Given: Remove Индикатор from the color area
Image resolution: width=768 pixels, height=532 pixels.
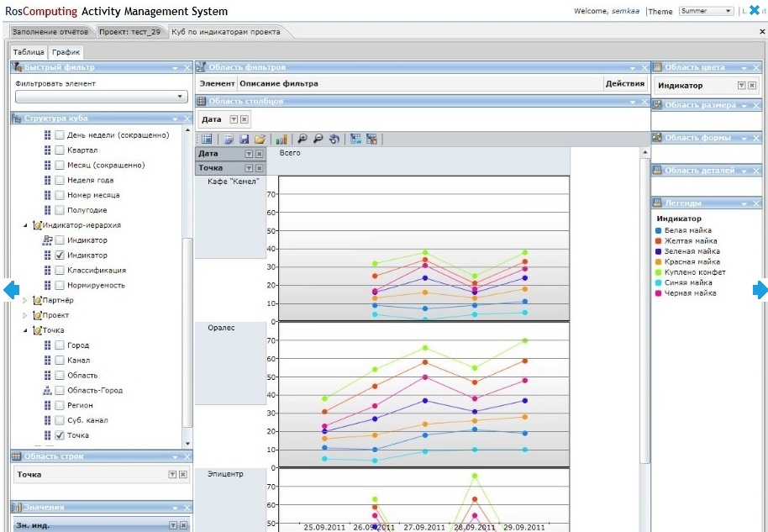Looking at the screenshot, I should click(754, 86).
